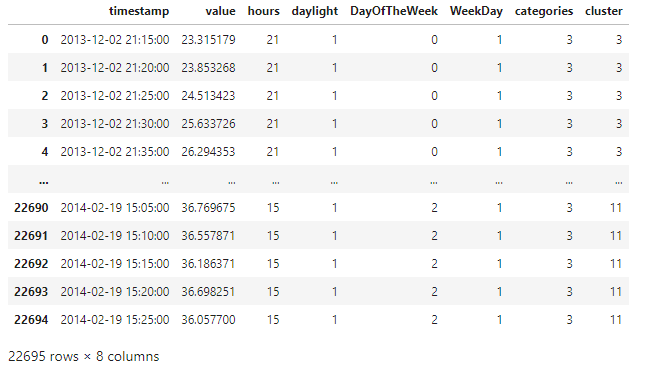Select row index 22690
649x374 pixels.
(31, 208)
